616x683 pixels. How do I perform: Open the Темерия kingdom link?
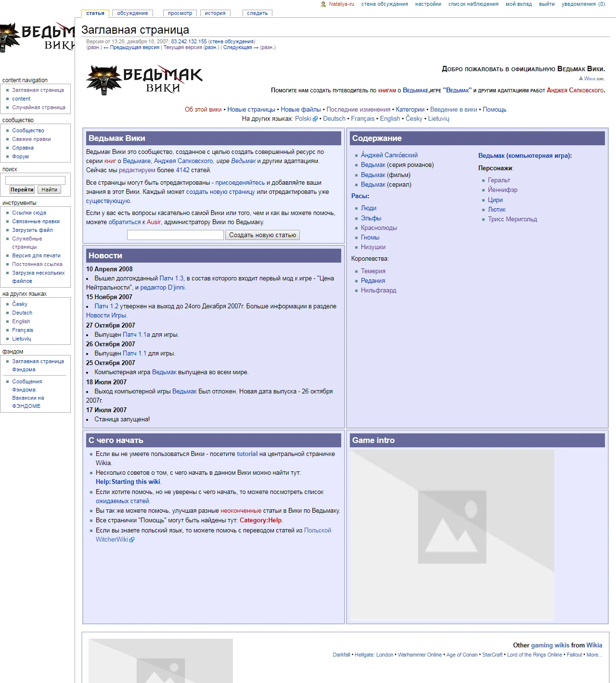[x=373, y=271]
